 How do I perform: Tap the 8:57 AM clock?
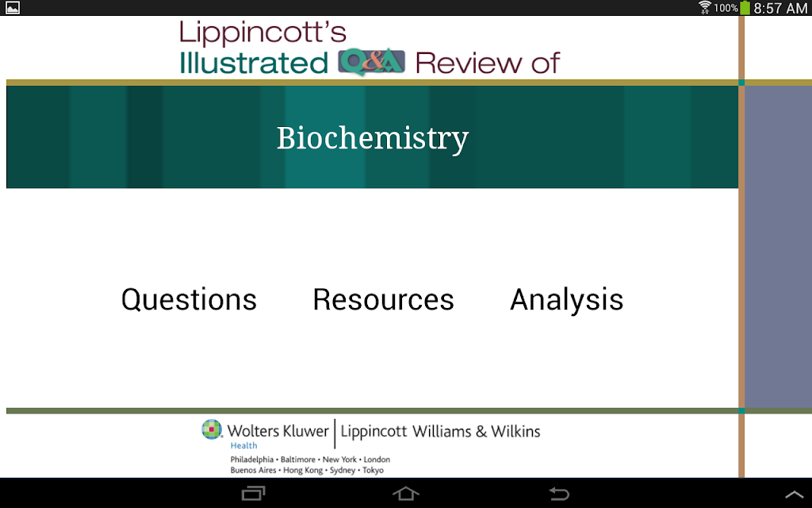click(x=780, y=8)
